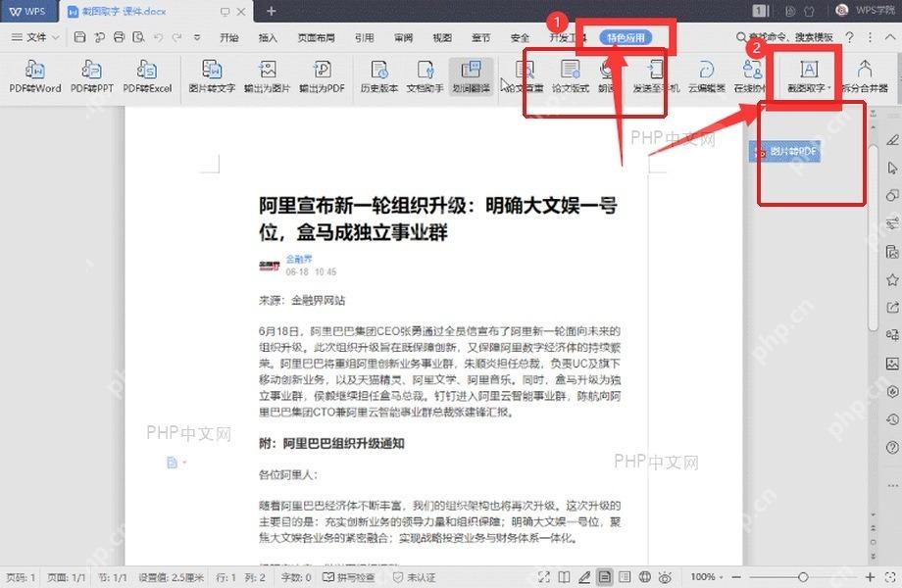Toggle eye protection mode icon
The image size is (902, 588).
[666, 577]
